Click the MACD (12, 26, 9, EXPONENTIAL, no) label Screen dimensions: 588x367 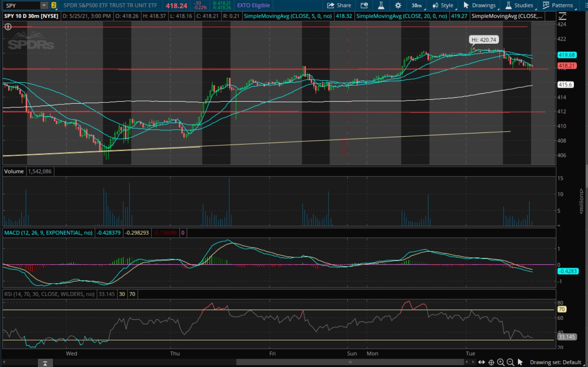click(49, 233)
